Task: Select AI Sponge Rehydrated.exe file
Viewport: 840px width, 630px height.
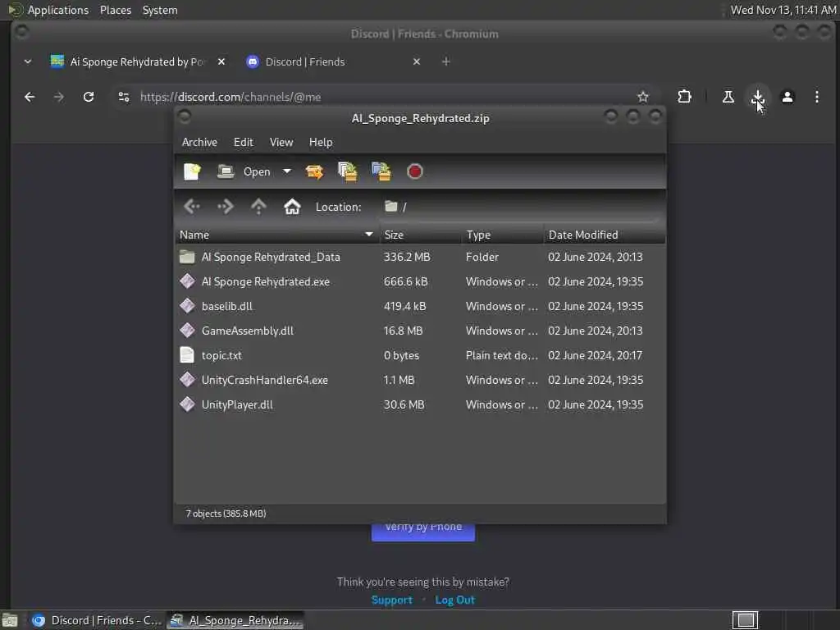Action: [420, 282]
